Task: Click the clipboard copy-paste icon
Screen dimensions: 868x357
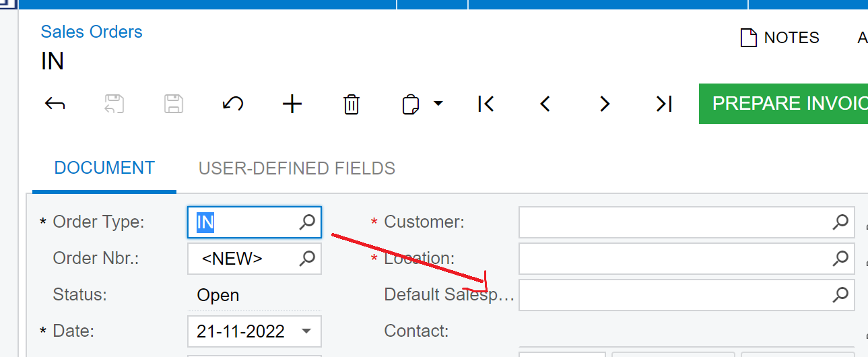Action: (411, 104)
